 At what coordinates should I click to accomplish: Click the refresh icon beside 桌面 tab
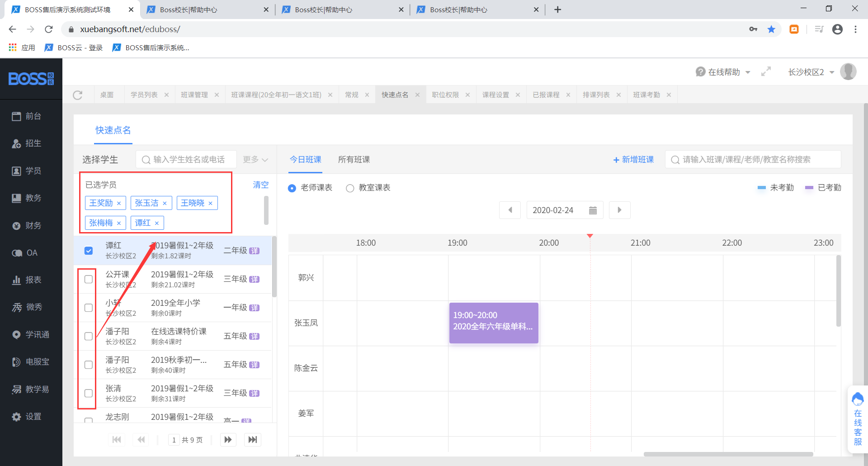click(78, 95)
